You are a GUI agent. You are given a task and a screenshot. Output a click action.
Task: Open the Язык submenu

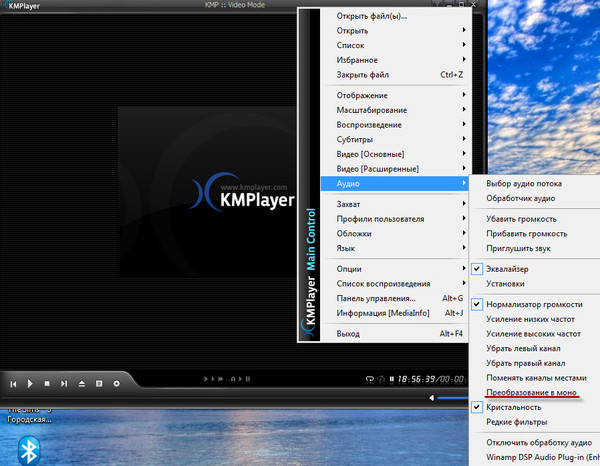pyautogui.click(x=395, y=248)
